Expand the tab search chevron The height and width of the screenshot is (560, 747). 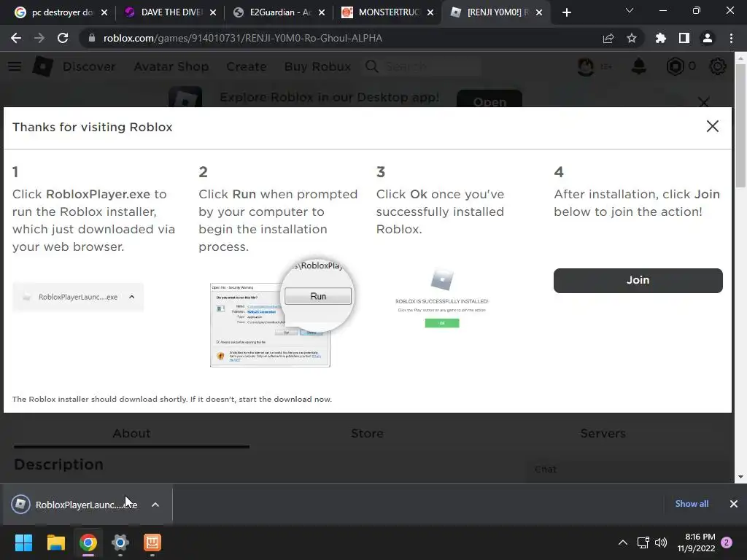[630, 10]
